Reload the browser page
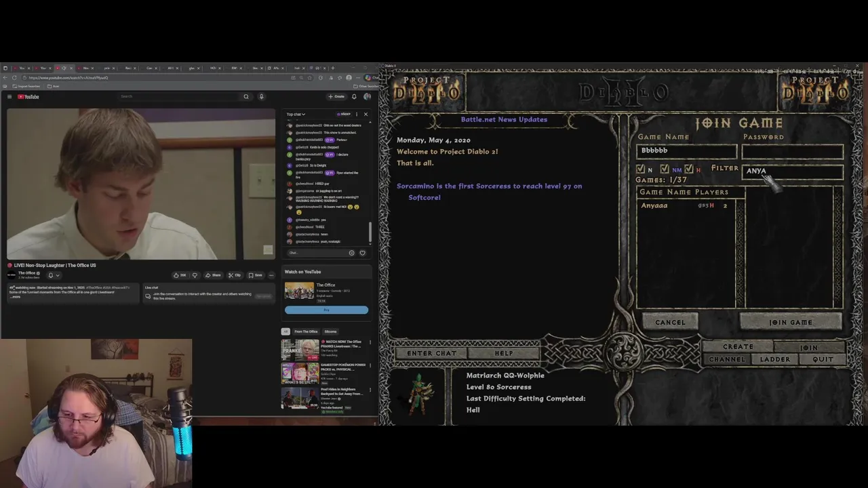 point(14,77)
